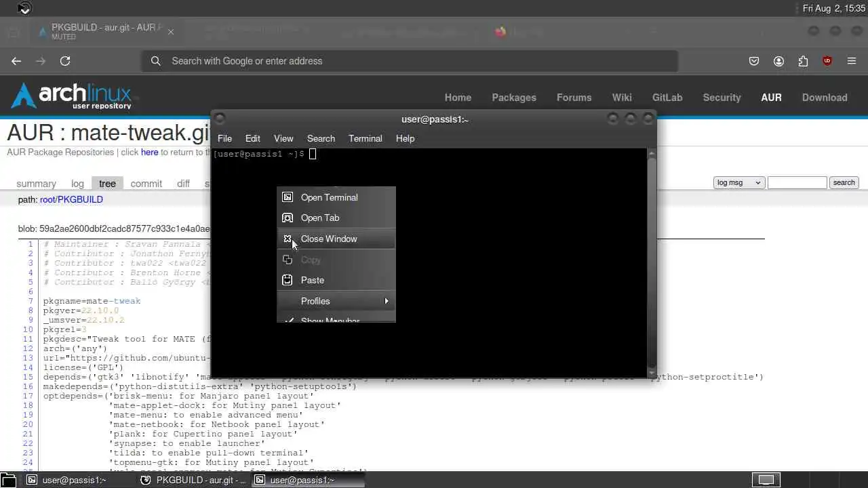Viewport: 868px width, 488px height.
Task: Reload the current browser page
Action: point(65,61)
